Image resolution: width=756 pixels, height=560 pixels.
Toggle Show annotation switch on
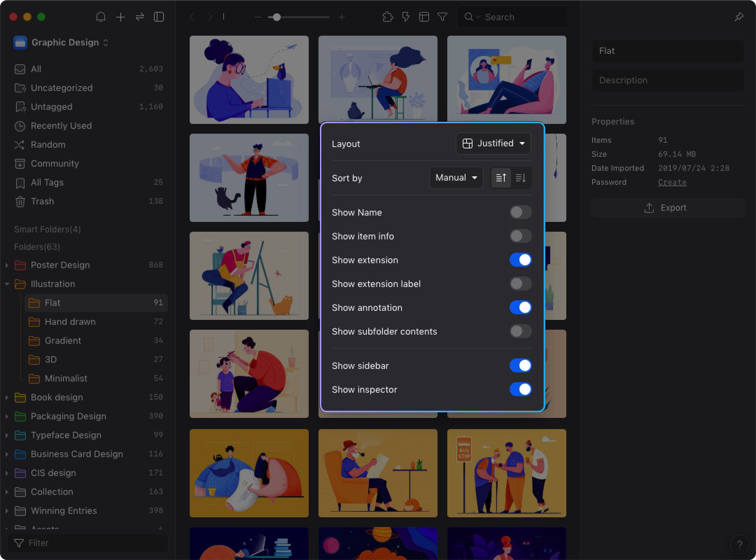tap(520, 308)
